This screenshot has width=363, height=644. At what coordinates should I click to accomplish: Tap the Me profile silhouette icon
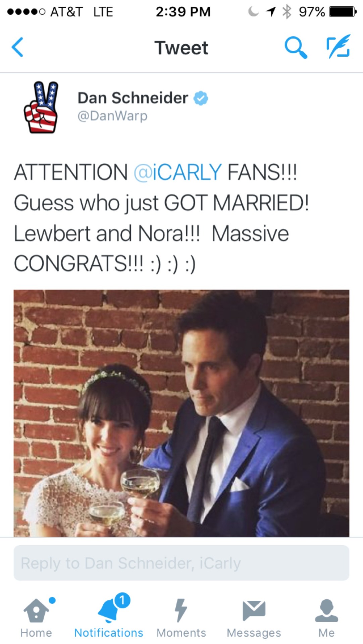pos(326,610)
